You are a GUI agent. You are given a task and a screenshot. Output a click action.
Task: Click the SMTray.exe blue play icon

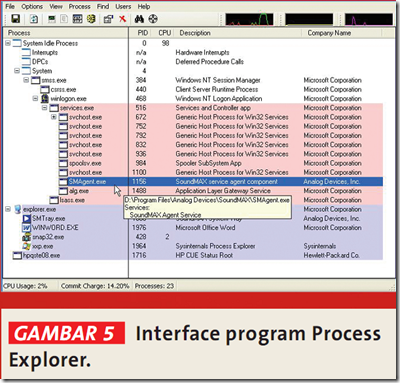(27, 219)
